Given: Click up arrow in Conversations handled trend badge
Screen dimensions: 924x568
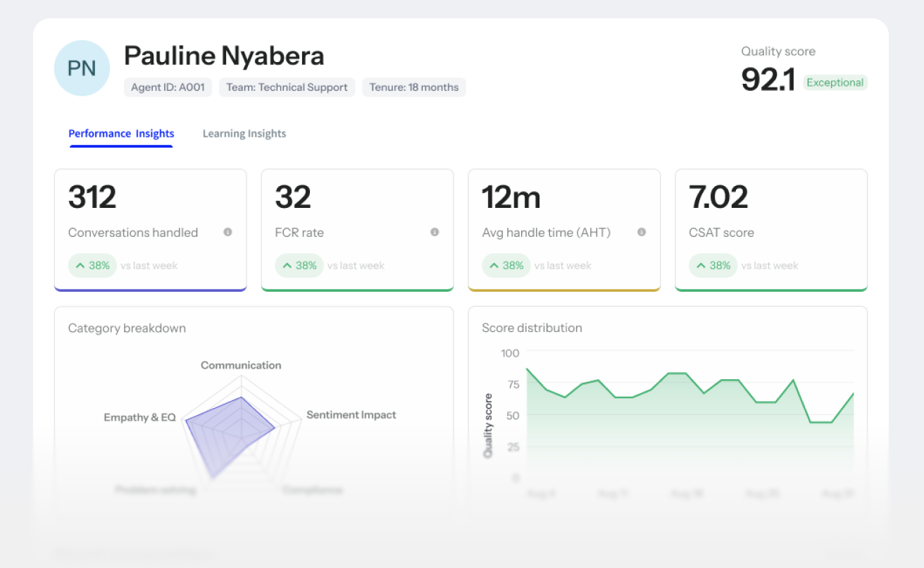Looking at the screenshot, I should tap(80, 266).
